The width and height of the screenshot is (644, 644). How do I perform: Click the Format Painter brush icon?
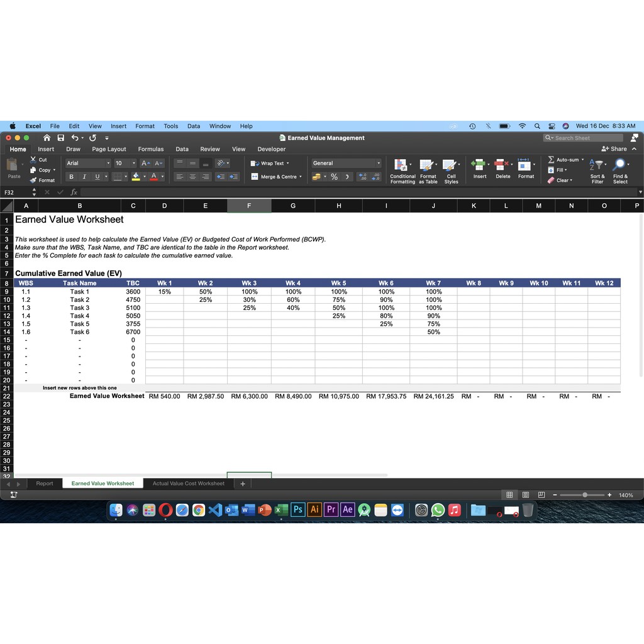tap(33, 180)
